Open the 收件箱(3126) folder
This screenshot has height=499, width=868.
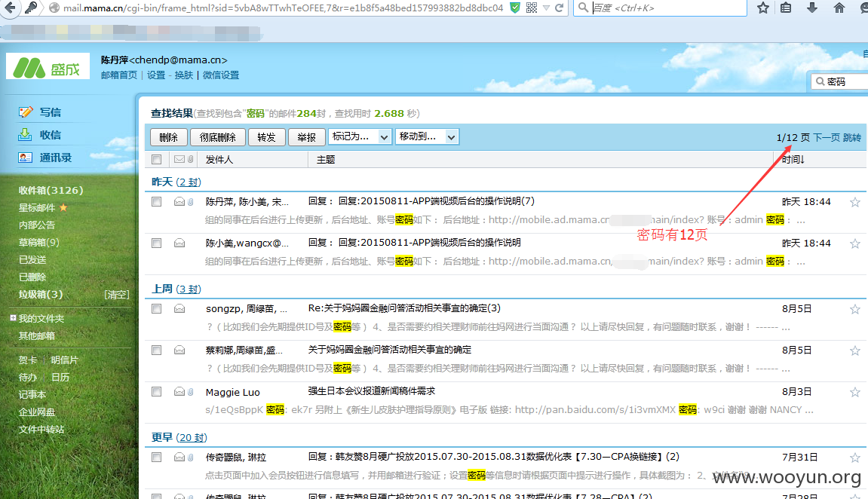(x=51, y=190)
